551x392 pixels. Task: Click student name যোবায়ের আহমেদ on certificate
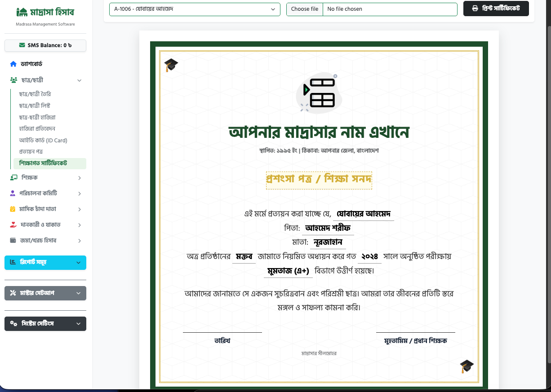[364, 214]
